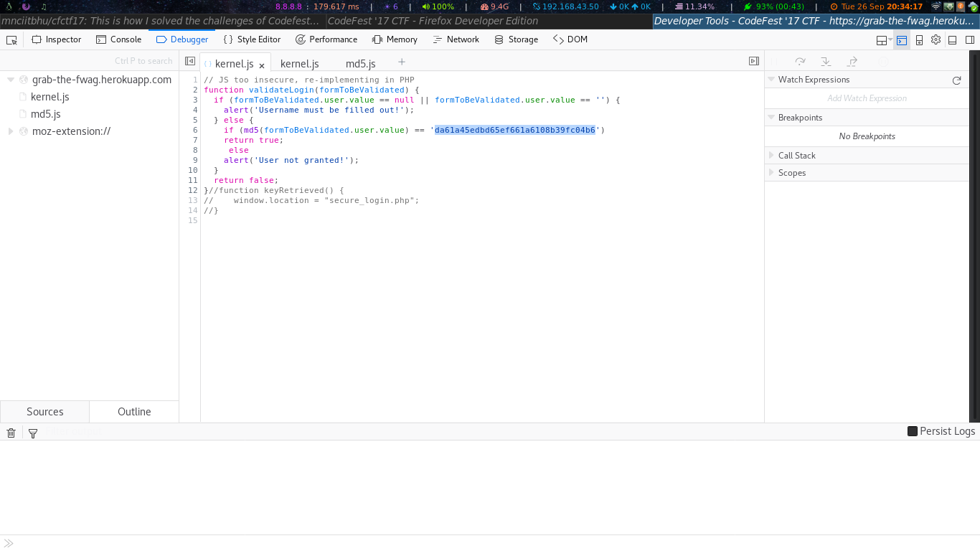Refresh watch expressions

pos(956,80)
